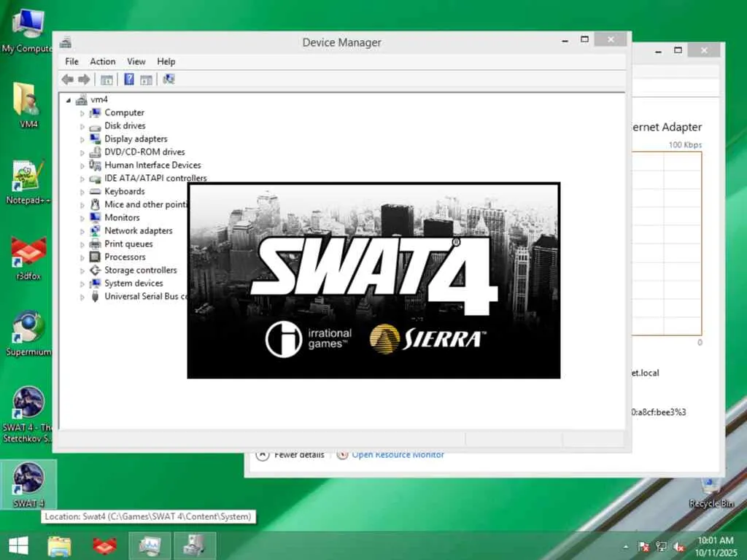
Task: Click the Keyboards device icon
Action: [96, 192]
